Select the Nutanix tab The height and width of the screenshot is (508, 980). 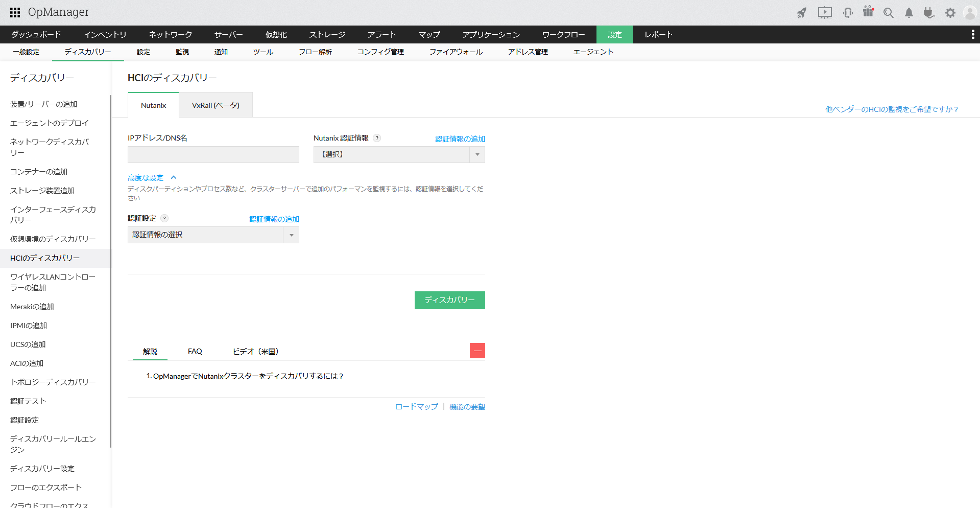[153, 105]
